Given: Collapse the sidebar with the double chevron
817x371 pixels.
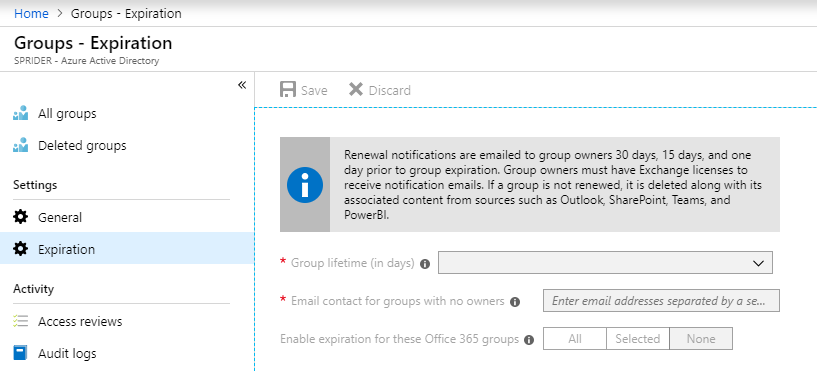Looking at the screenshot, I should [x=242, y=85].
